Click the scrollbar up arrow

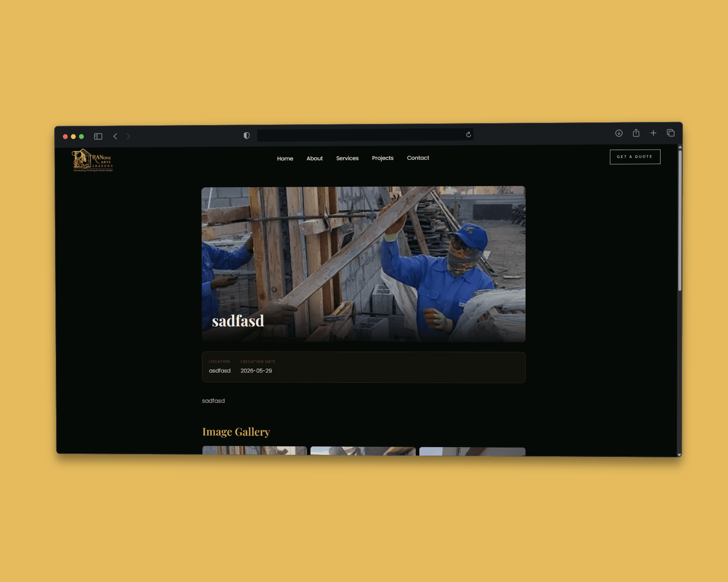[680, 147]
